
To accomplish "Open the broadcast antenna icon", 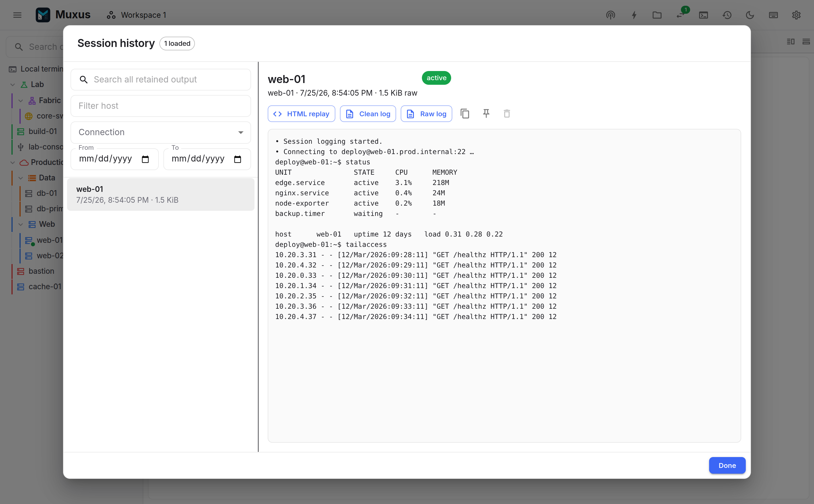I will coord(610,15).
